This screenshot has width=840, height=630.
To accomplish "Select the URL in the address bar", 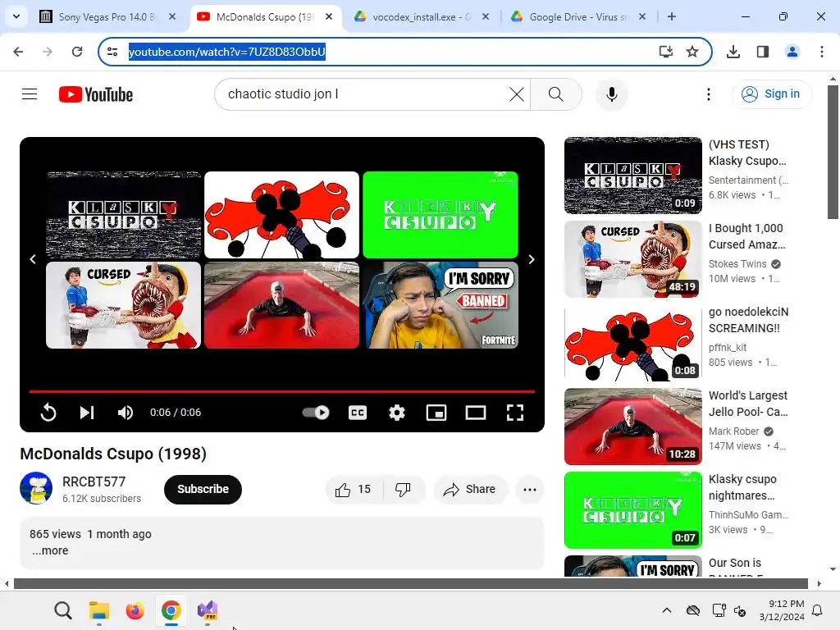I will (227, 52).
